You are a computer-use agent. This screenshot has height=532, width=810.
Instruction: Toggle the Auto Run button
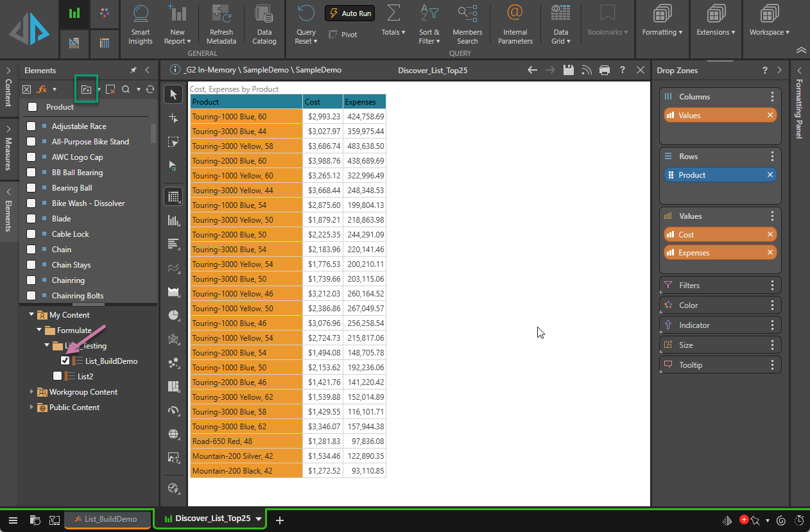350,13
